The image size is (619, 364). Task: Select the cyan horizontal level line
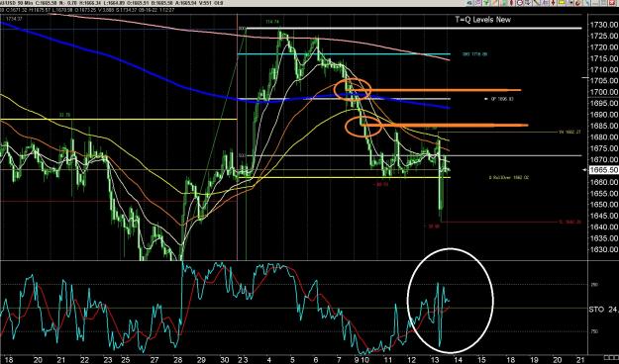pyautogui.click(x=344, y=54)
